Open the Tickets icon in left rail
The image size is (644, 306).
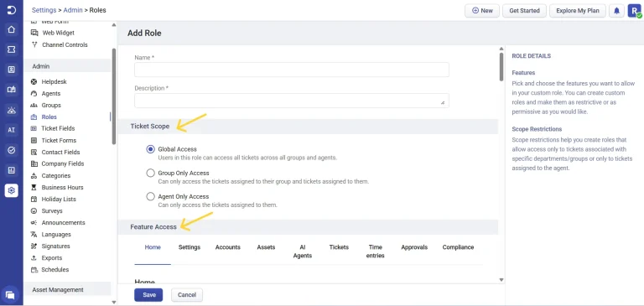(12, 49)
